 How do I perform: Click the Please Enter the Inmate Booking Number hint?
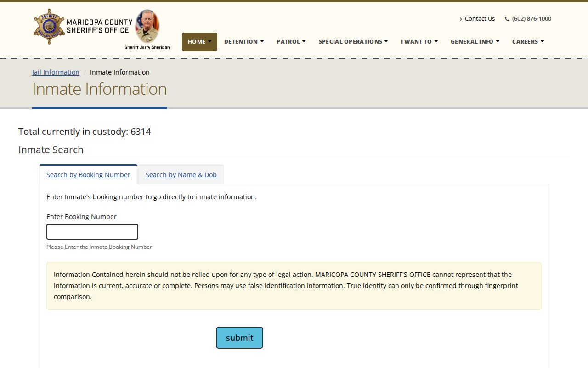point(99,247)
